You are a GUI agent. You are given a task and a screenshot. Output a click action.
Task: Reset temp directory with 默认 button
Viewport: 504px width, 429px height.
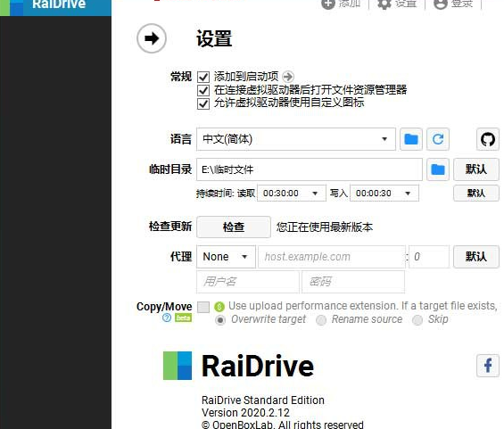tap(476, 169)
